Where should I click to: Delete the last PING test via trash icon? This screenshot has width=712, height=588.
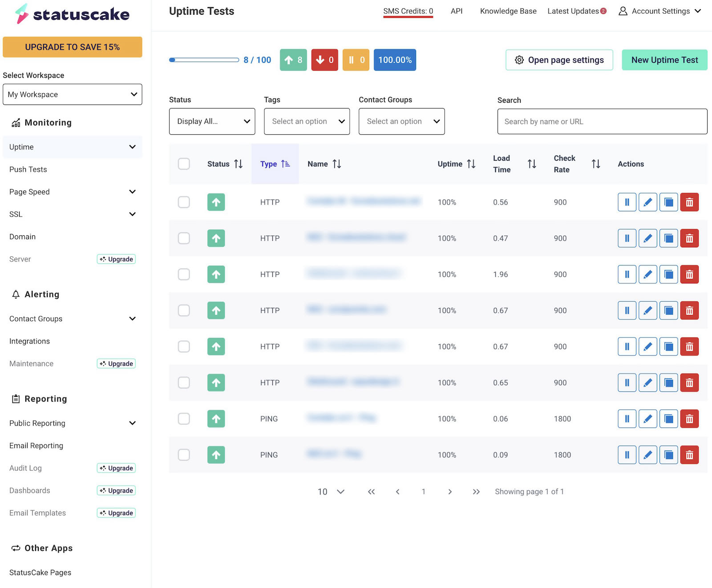(689, 455)
